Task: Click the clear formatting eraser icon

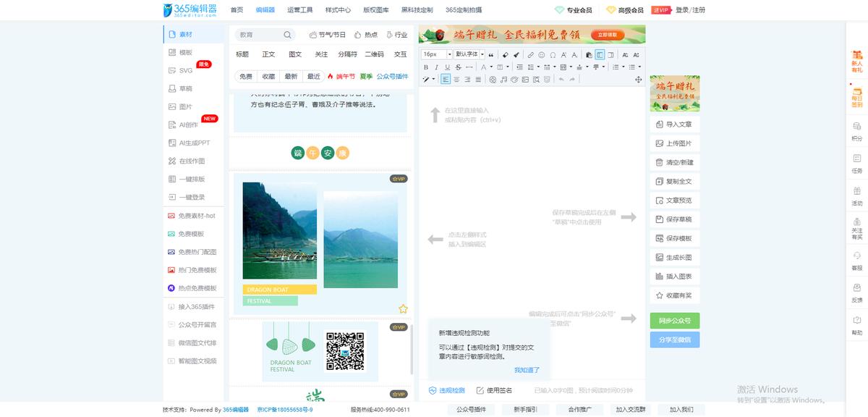Action: (x=504, y=54)
